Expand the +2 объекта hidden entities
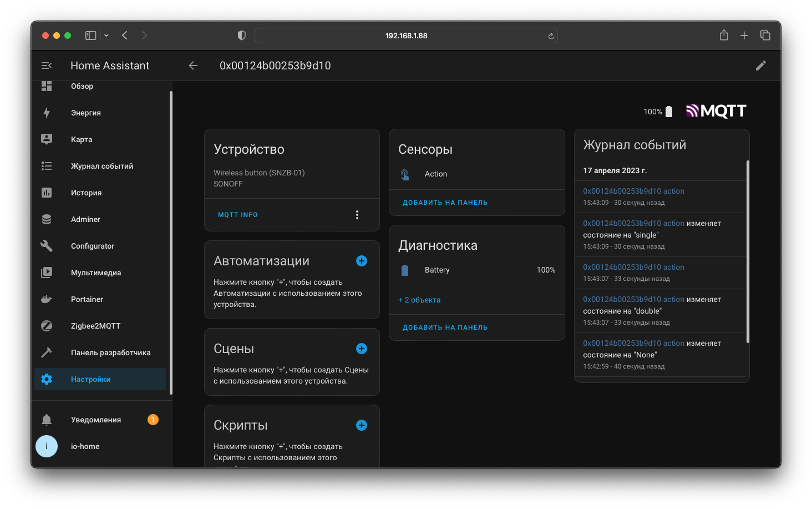Viewport: 812px width, 509px height. (419, 300)
